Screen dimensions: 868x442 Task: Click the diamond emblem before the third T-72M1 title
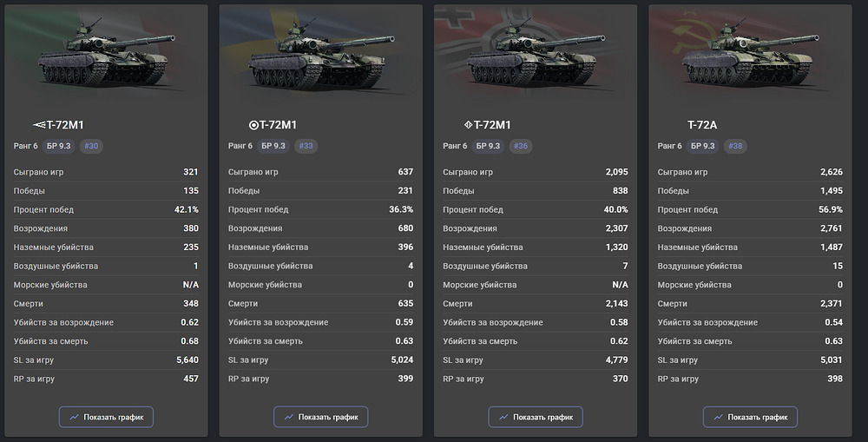coord(468,125)
